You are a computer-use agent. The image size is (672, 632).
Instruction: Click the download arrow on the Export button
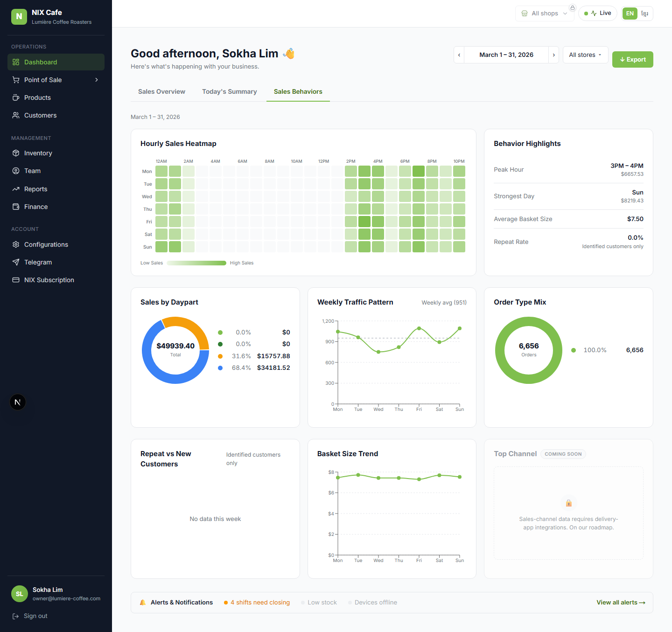click(x=622, y=60)
